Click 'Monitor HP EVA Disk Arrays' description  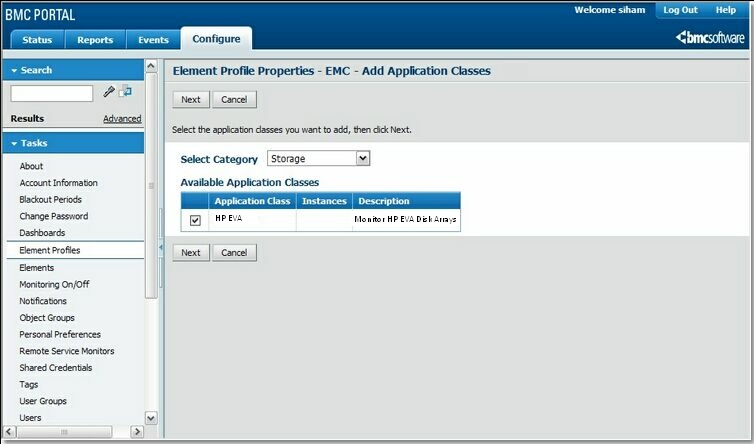pyautogui.click(x=405, y=219)
